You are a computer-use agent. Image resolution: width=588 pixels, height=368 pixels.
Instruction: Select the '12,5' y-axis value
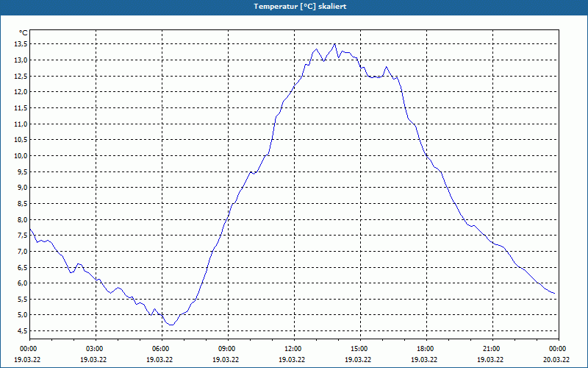(x=21, y=77)
